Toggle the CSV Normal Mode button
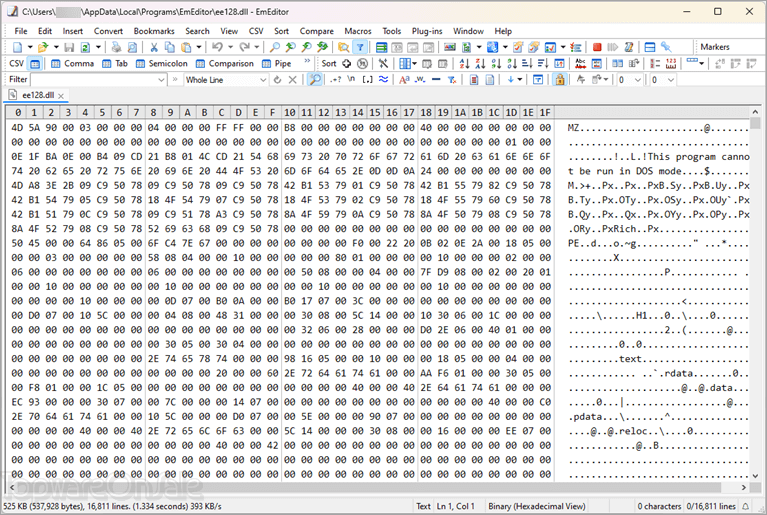The height and width of the screenshot is (515, 767). pos(35,64)
